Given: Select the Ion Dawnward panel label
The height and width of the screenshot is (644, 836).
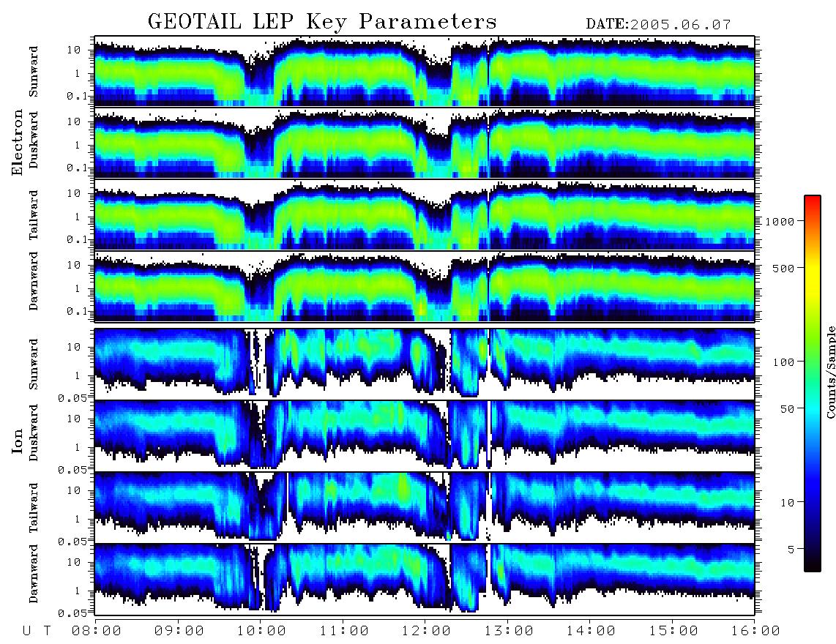Looking at the screenshot, I should [x=34, y=574].
